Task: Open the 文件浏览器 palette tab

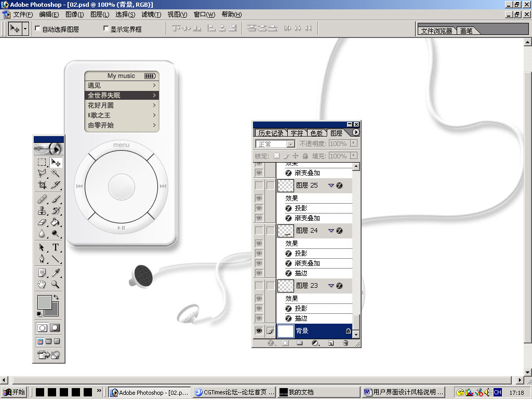Action: click(x=436, y=31)
